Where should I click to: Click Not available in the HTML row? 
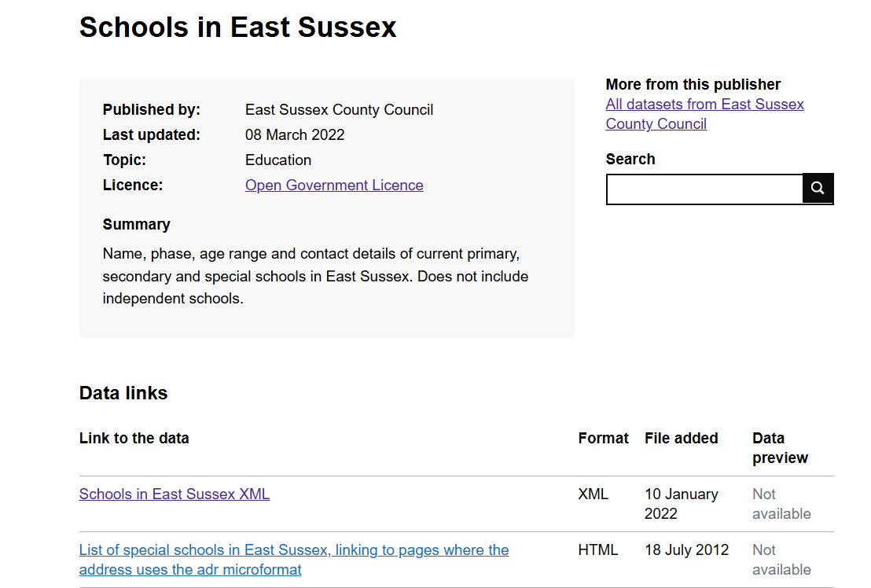[781, 560]
